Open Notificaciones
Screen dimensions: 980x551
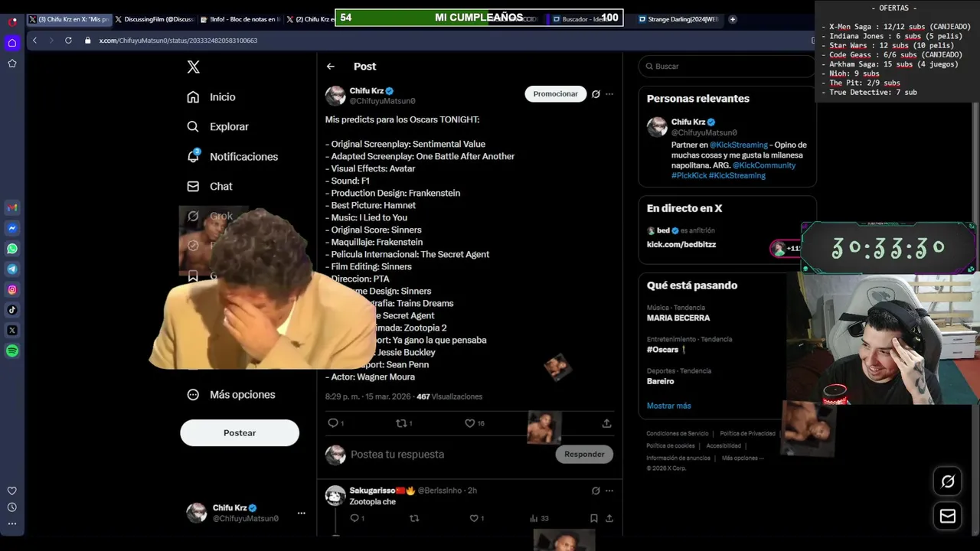[x=233, y=157]
